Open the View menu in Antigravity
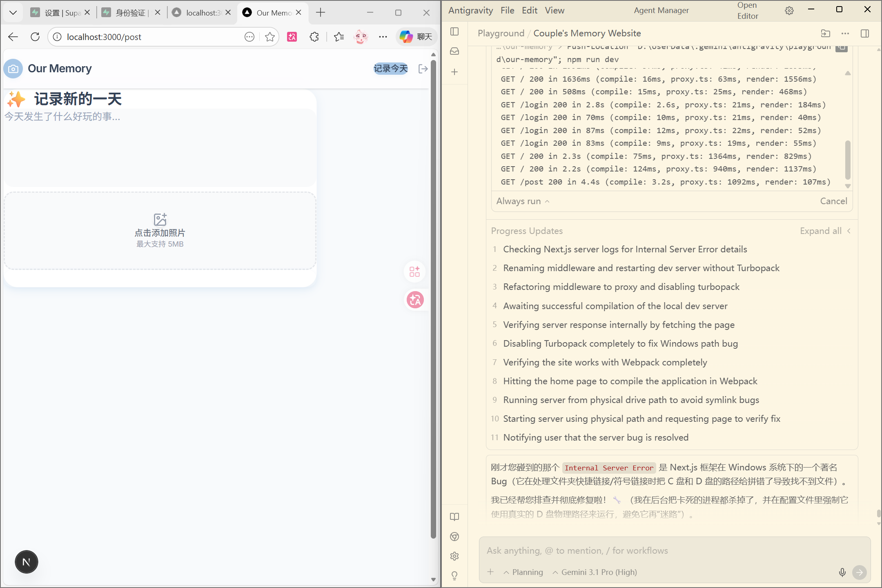This screenshot has height=588, width=882. (x=555, y=11)
